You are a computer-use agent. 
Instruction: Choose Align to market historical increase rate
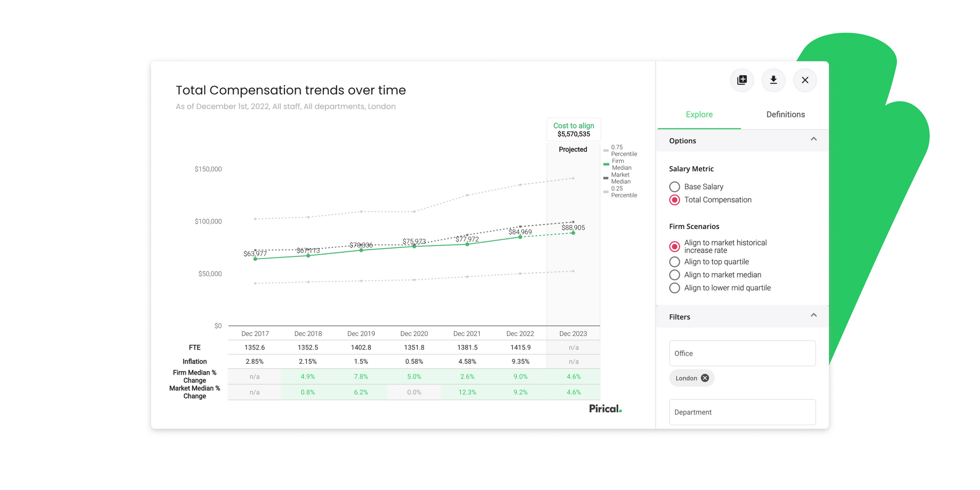pyautogui.click(x=674, y=247)
